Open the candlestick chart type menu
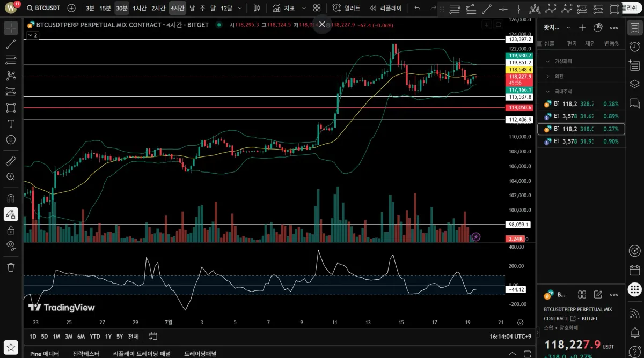Screen dimensions: 644x358 click(x=257, y=8)
